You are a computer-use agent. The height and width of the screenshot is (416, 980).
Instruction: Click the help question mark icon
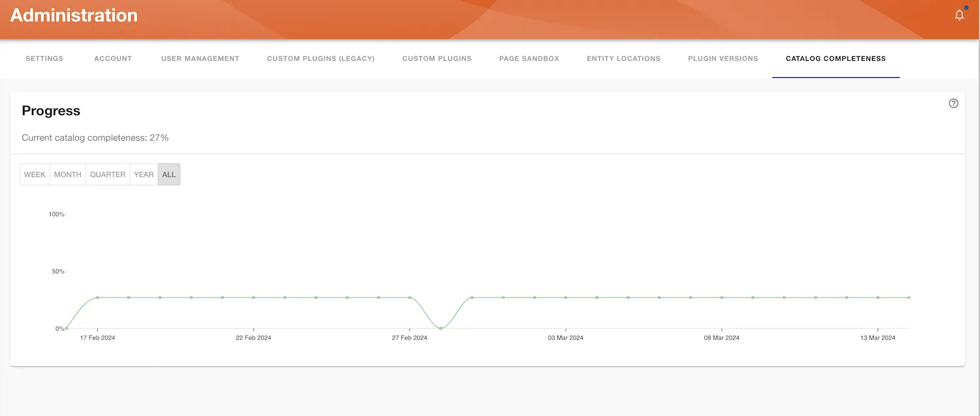[x=953, y=103]
